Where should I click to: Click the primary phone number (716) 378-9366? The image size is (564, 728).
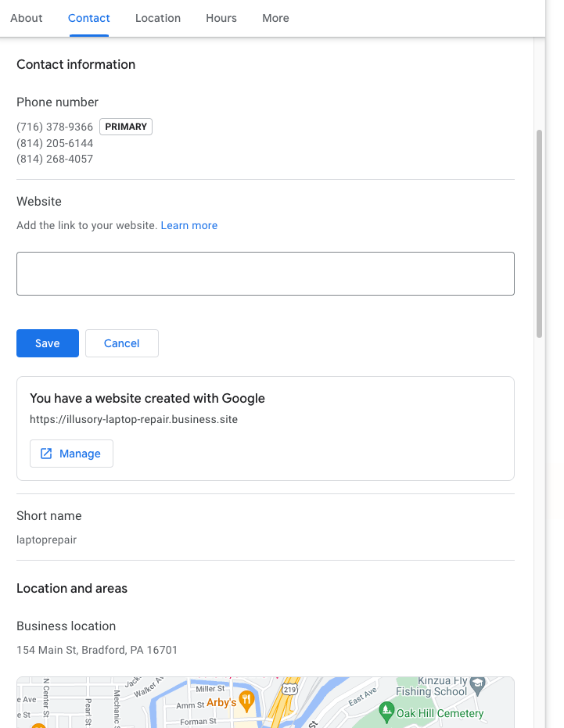tap(55, 127)
